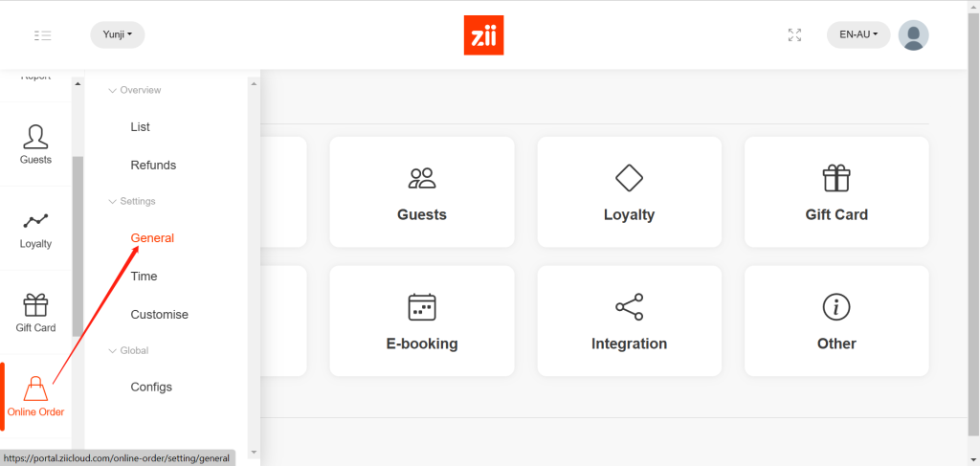Change language via the EN-AU dropdown
Image resolution: width=980 pixels, height=466 pixels.
pos(858,34)
